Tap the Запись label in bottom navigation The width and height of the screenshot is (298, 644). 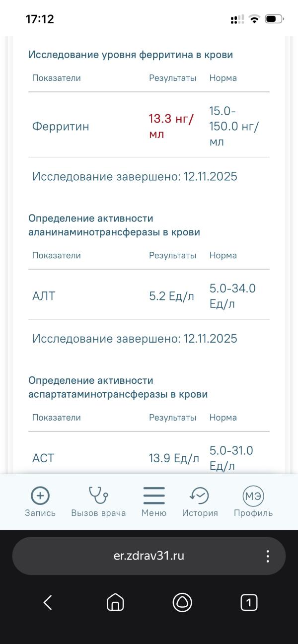40,513
